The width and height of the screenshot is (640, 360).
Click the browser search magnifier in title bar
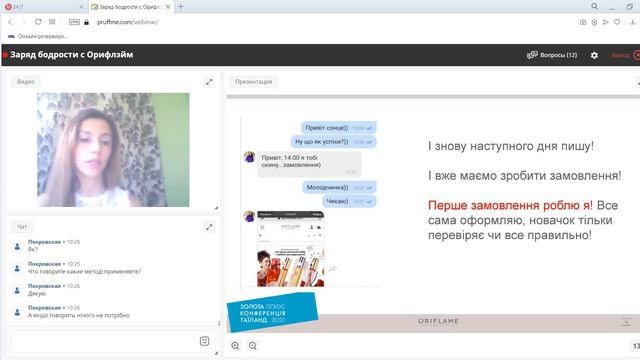(x=595, y=7)
